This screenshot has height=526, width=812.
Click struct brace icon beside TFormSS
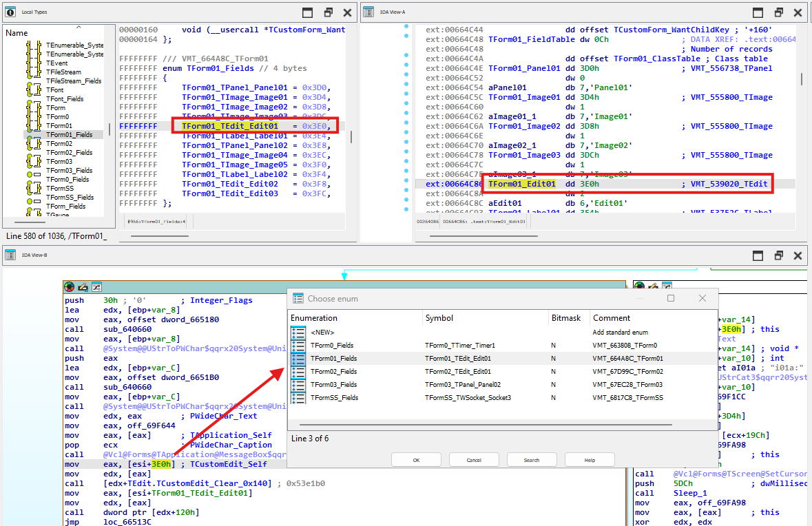[x=34, y=188]
